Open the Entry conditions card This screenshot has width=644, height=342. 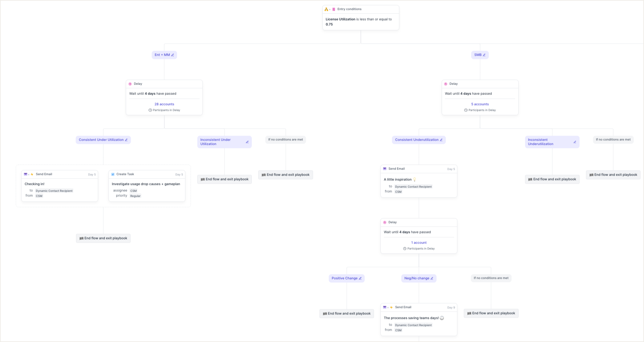(x=360, y=18)
